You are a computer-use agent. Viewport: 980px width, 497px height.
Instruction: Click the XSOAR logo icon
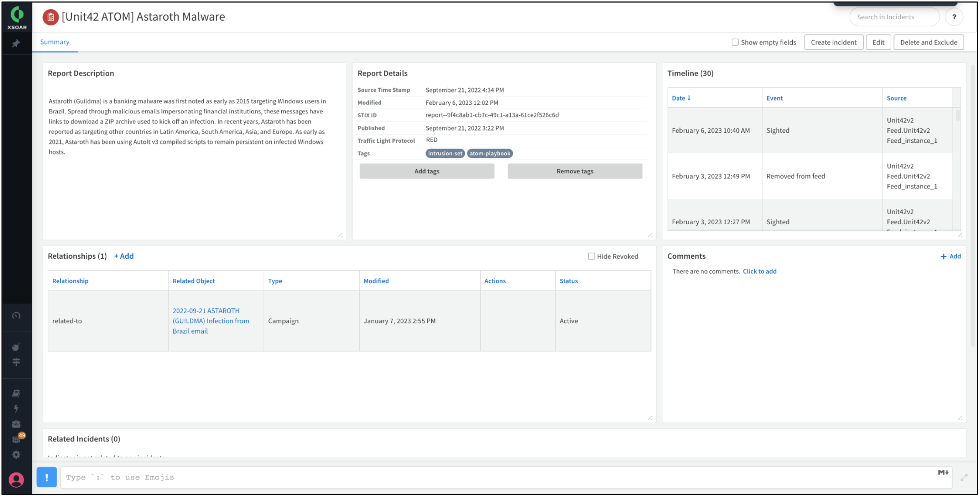(17, 18)
